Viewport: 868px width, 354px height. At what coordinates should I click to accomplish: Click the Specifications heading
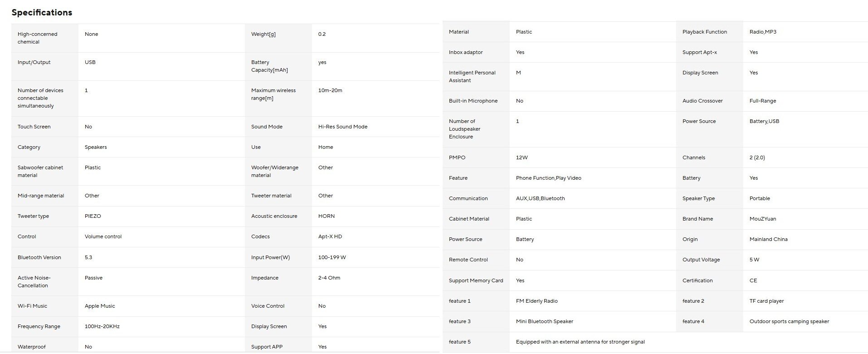tap(42, 12)
